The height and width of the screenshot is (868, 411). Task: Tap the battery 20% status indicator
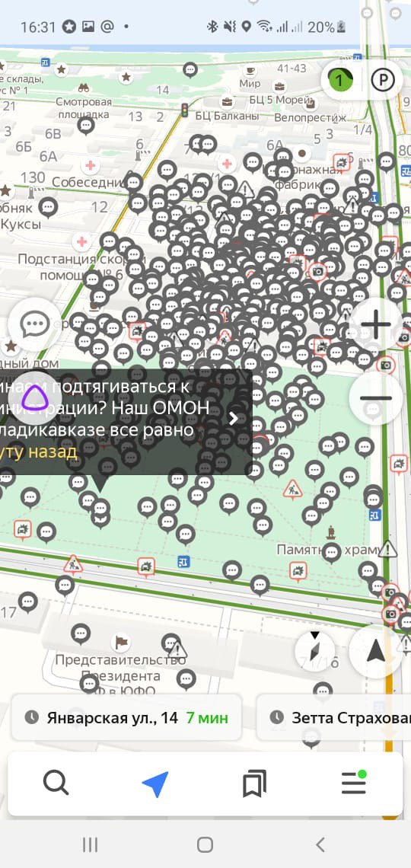[327, 26]
